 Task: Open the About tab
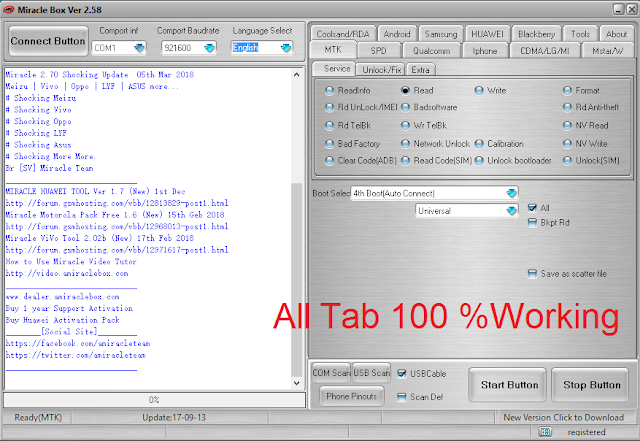tap(616, 34)
